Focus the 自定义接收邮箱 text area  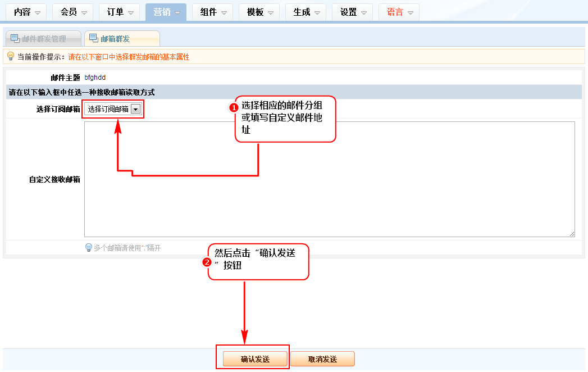pyautogui.click(x=329, y=179)
